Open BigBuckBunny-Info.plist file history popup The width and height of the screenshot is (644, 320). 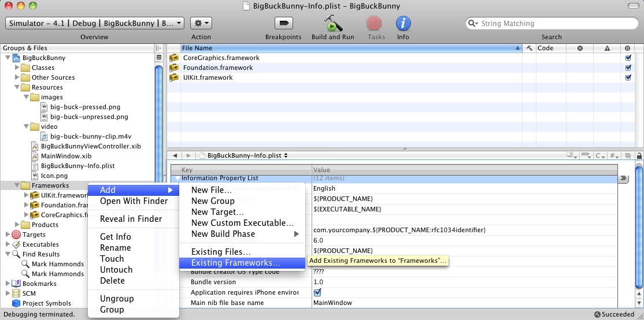pyautogui.click(x=243, y=155)
